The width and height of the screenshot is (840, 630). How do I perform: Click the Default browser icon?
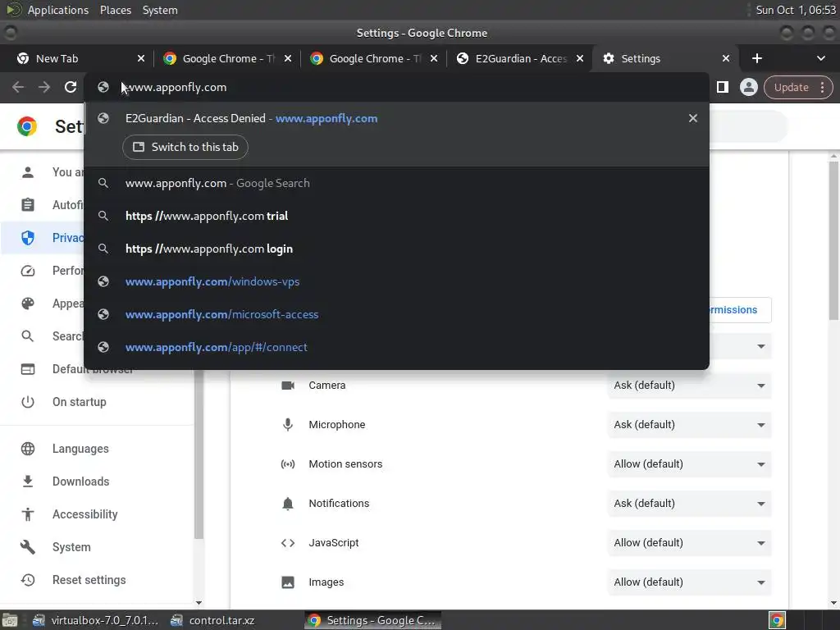[28, 369]
